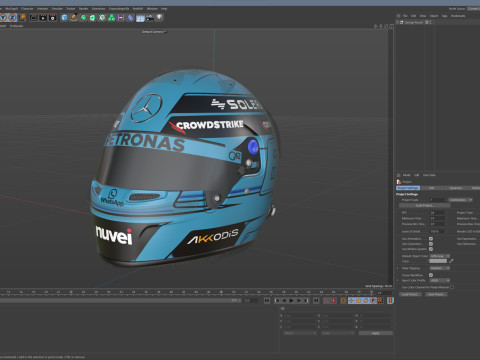Go to start of timeline
The width and height of the screenshot is (480, 360).
coord(267,301)
